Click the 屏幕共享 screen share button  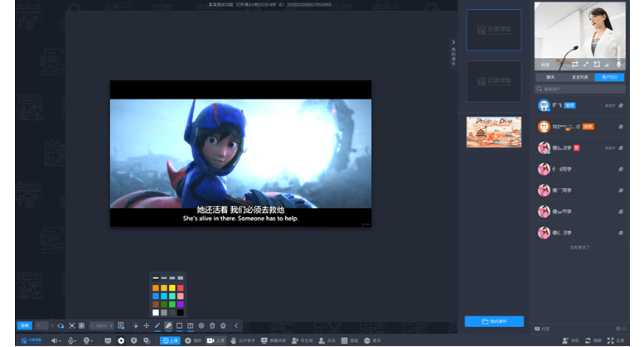[x=274, y=340]
